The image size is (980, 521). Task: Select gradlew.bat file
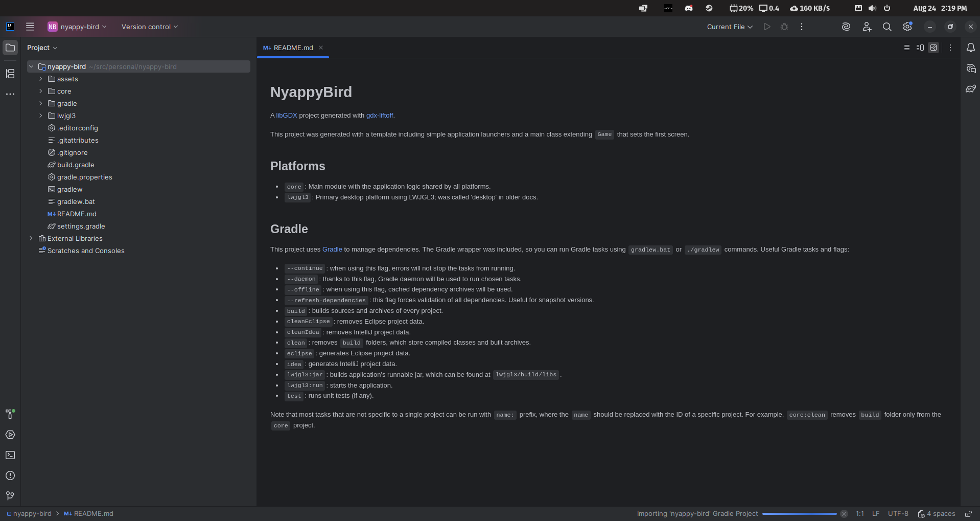pos(76,201)
